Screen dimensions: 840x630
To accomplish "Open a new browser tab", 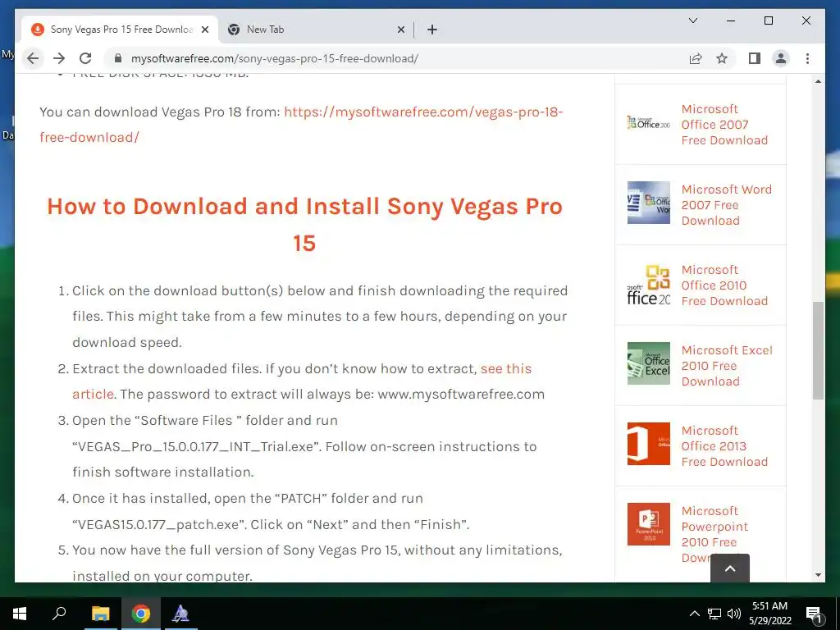I will [x=432, y=30].
